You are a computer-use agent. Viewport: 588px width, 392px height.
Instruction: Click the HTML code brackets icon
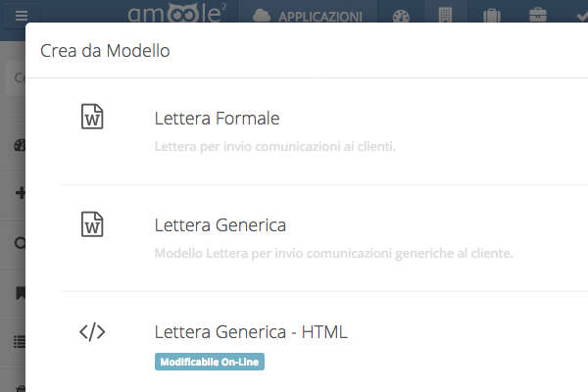pos(92,331)
